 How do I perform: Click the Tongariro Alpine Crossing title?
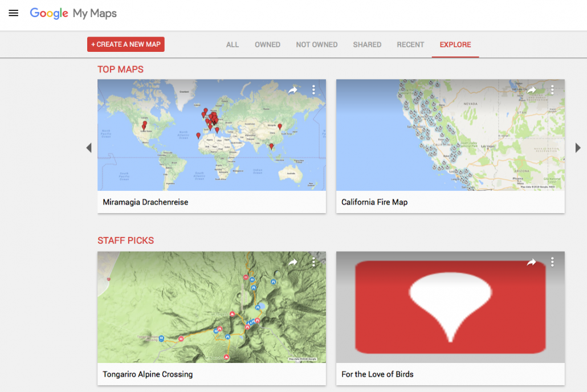coord(148,374)
